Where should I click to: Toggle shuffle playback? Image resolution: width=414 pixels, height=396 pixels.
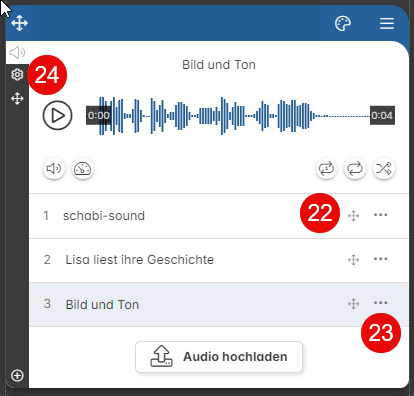384,169
